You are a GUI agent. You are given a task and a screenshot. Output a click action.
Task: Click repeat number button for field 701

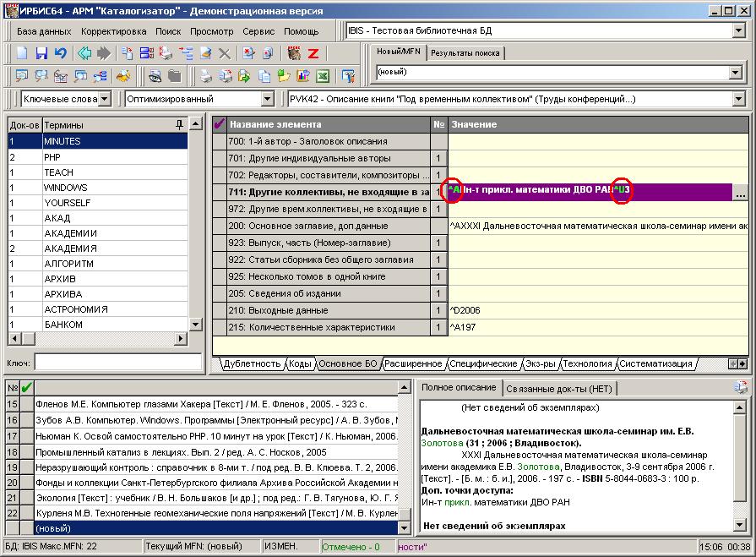[x=438, y=158]
